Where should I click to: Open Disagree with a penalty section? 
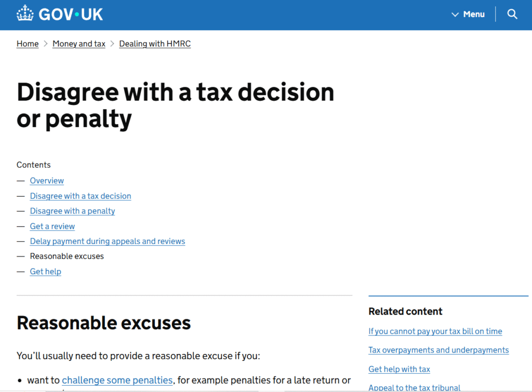tap(72, 211)
